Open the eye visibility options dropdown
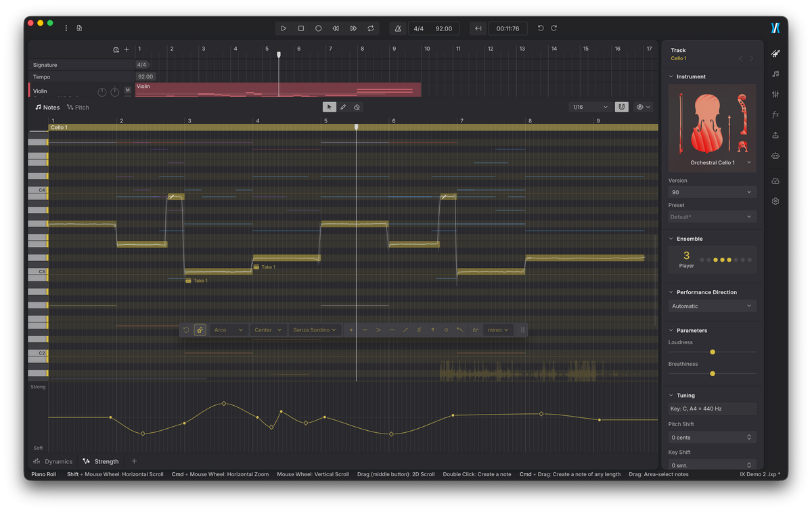The height and width of the screenshot is (512, 812). [644, 107]
